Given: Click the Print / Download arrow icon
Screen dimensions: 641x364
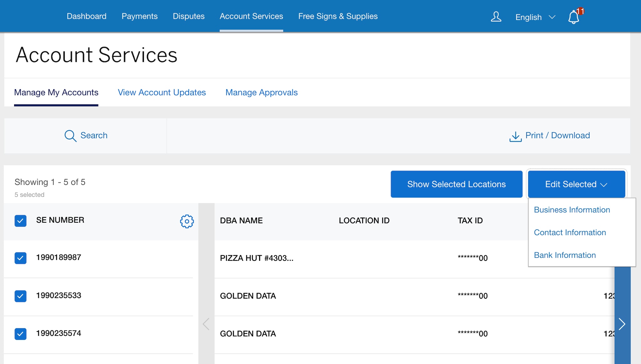Looking at the screenshot, I should 515,136.
